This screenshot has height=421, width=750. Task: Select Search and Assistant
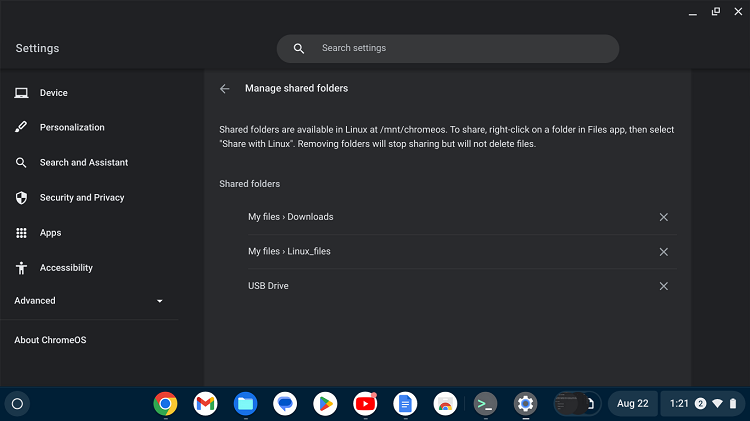84,163
